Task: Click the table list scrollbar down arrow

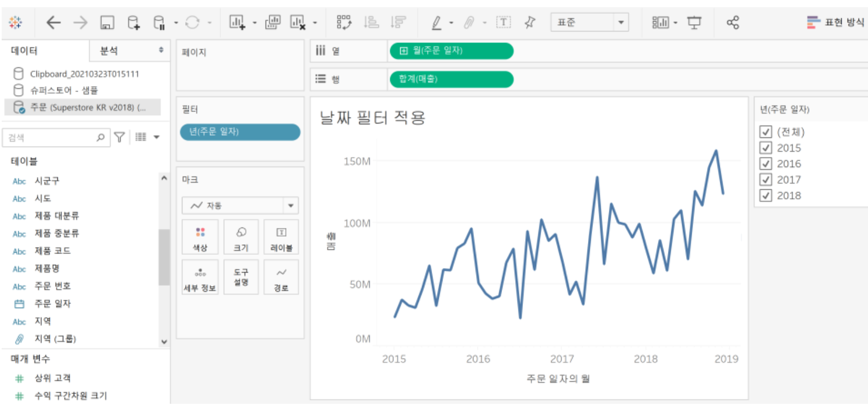Action: tap(164, 342)
